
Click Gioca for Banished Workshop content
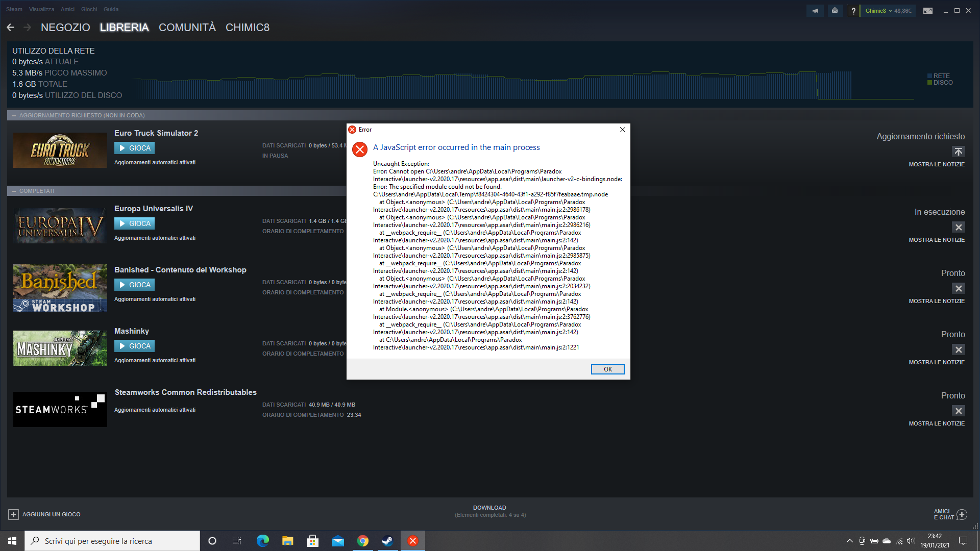(134, 285)
